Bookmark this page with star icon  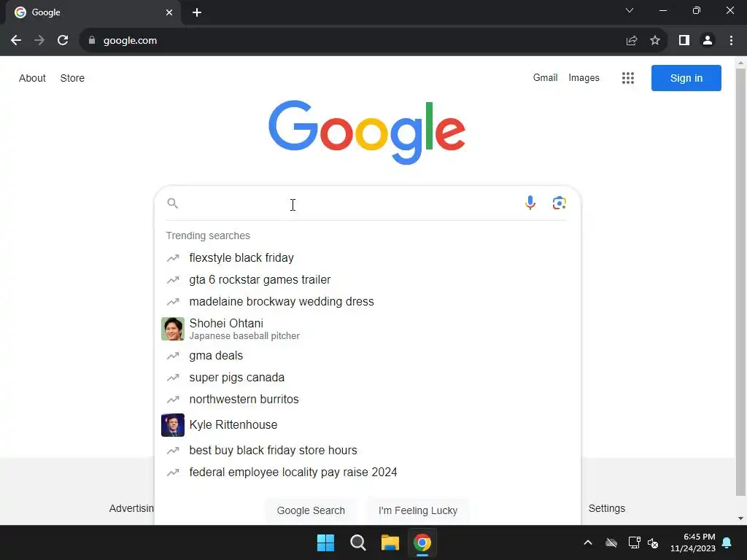[x=655, y=41]
